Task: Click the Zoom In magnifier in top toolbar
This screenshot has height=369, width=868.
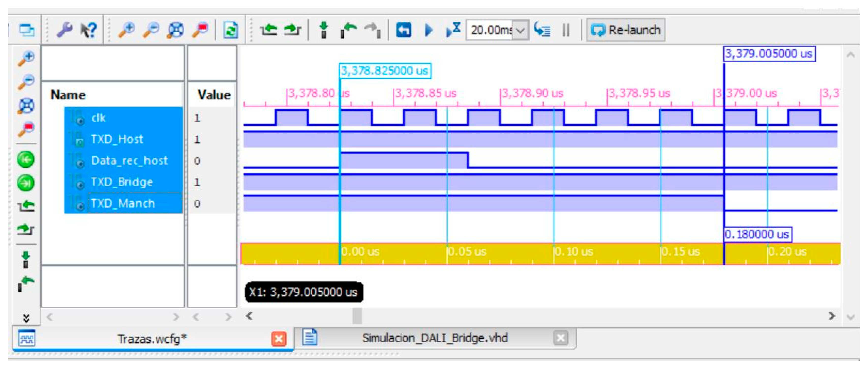Action: [127, 30]
